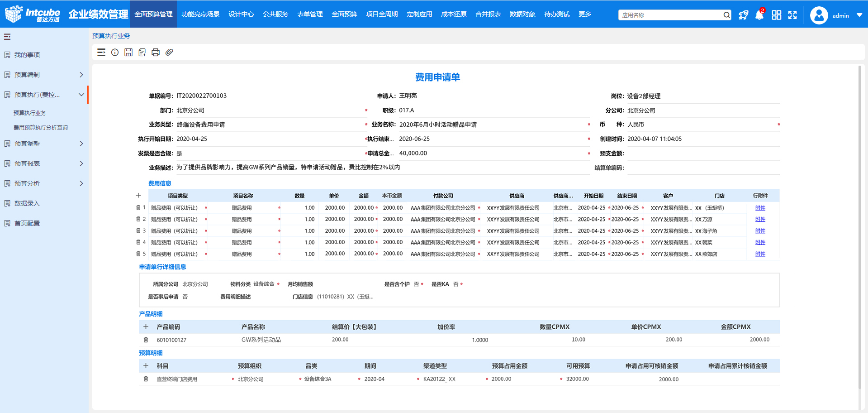Click the rocket quick-launch icon
The width and height of the screenshot is (868, 413).
743,15
